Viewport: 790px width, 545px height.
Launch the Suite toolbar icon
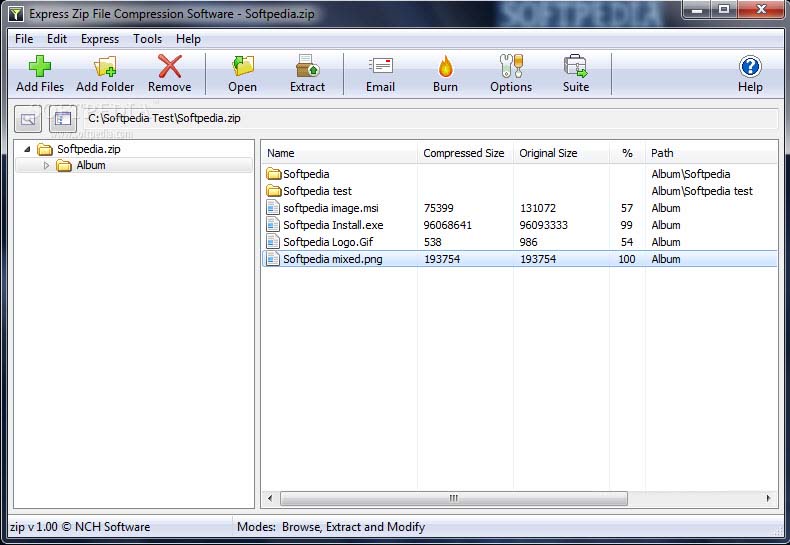576,67
